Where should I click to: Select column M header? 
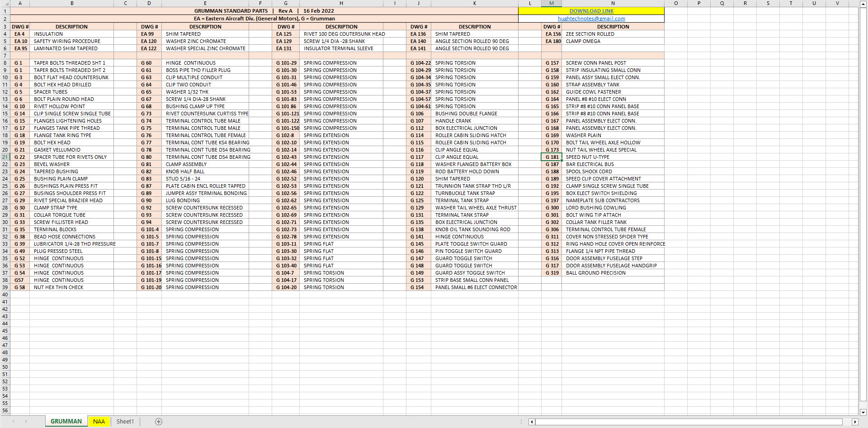pyautogui.click(x=552, y=3)
